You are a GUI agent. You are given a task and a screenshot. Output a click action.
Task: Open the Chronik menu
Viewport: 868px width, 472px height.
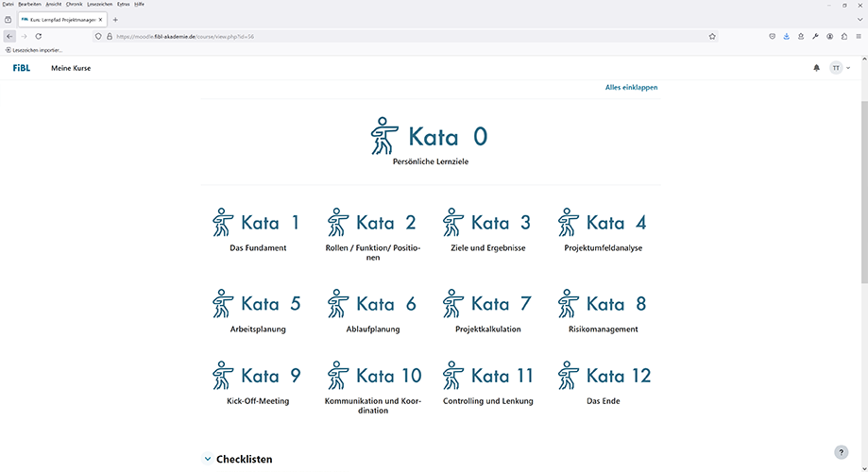pos(74,4)
